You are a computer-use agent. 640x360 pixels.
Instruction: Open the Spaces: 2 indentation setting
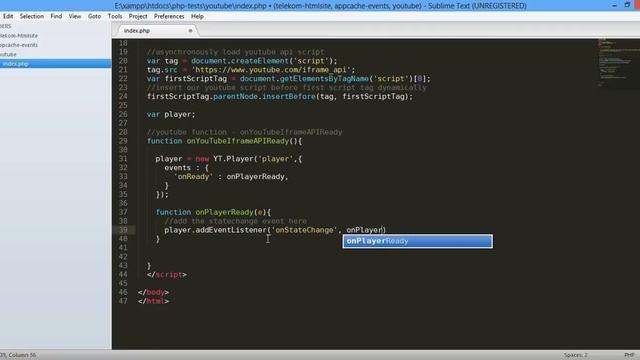pyautogui.click(x=576, y=355)
